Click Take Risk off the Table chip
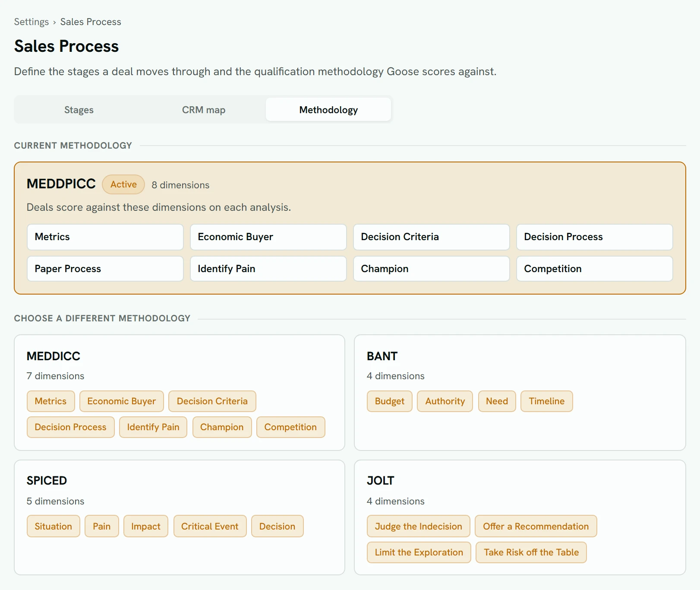This screenshot has height=590, width=700. pos(531,552)
